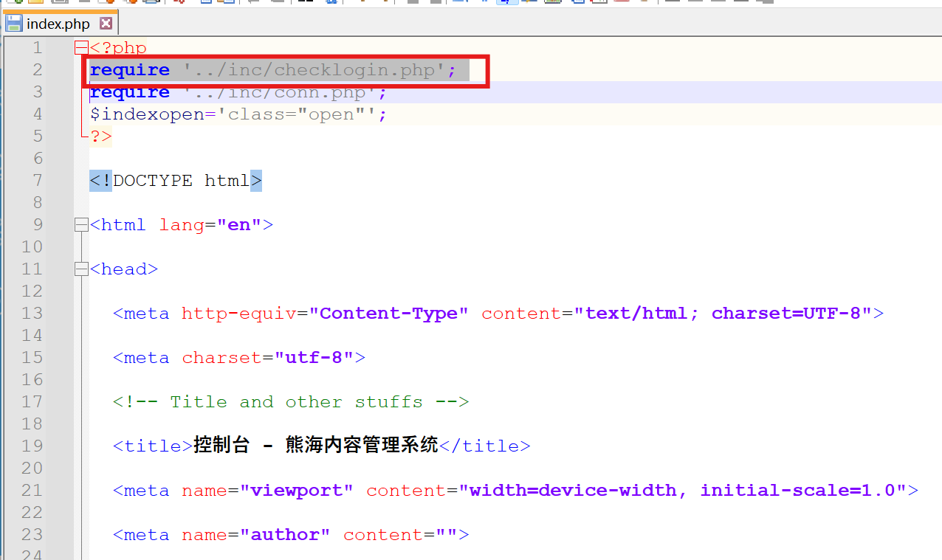
Task: Click the 'charset' attribute on line 15
Action: (x=222, y=358)
